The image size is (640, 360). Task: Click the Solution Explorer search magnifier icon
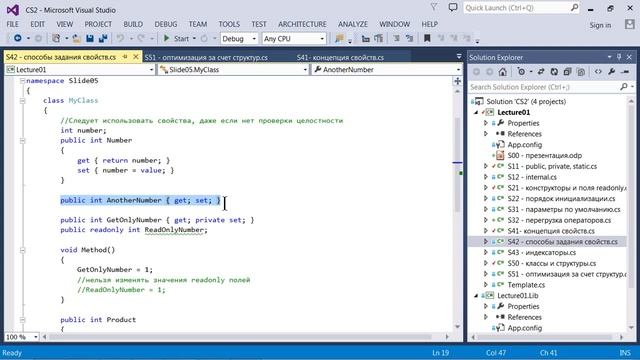tap(624, 87)
